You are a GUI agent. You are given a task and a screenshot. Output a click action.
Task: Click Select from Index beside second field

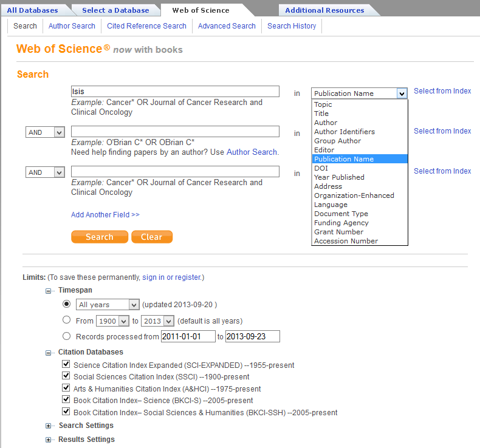[x=442, y=131]
